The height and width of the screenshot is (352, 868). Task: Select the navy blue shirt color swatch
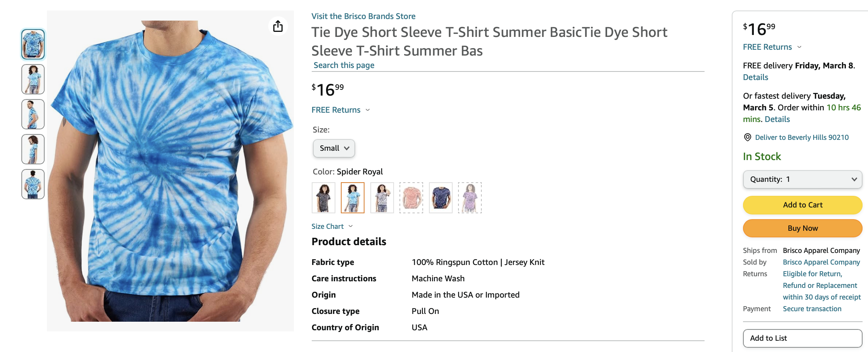(441, 198)
